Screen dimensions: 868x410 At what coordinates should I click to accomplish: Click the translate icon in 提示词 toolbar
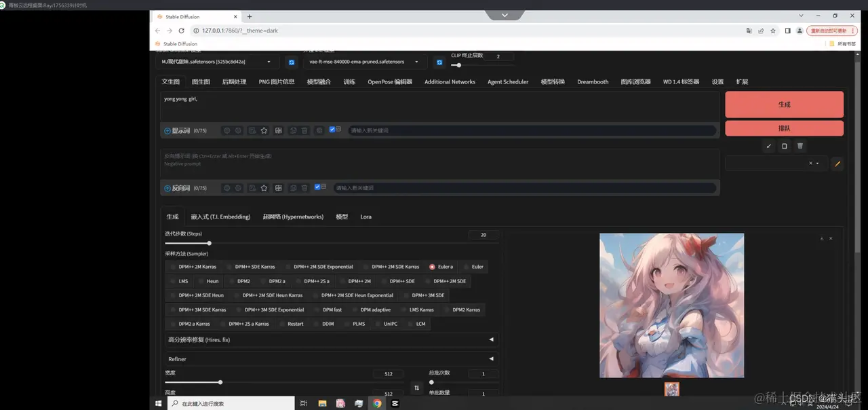[278, 130]
